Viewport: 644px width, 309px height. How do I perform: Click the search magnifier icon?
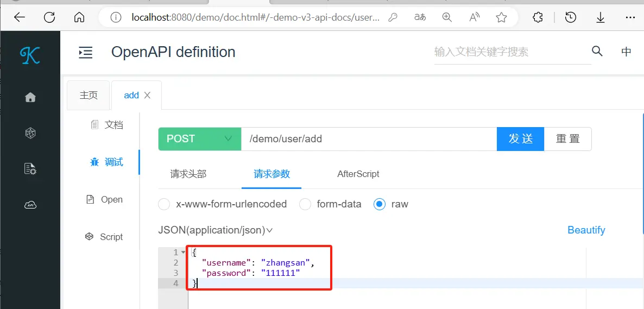[597, 52]
